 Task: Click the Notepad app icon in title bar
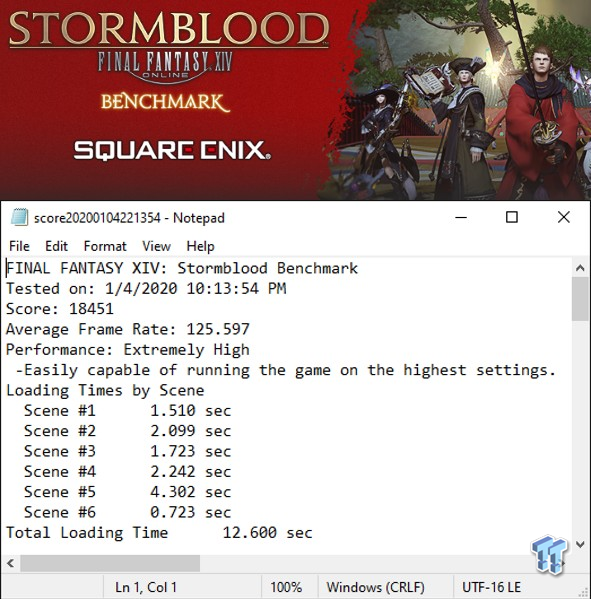click(x=19, y=217)
